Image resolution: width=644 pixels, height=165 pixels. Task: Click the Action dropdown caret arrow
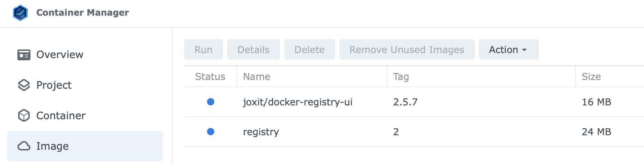pyautogui.click(x=524, y=50)
